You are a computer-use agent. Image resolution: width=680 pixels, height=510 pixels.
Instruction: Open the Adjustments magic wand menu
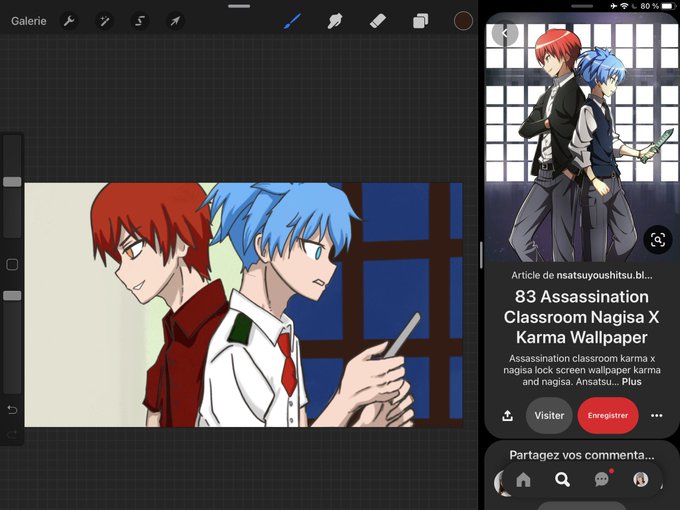pyautogui.click(x=105, y=21)
